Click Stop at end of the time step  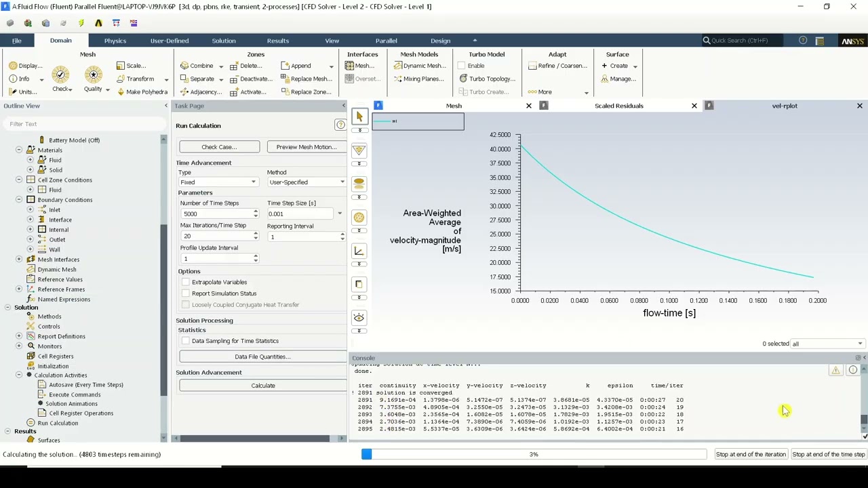[829, 454]
